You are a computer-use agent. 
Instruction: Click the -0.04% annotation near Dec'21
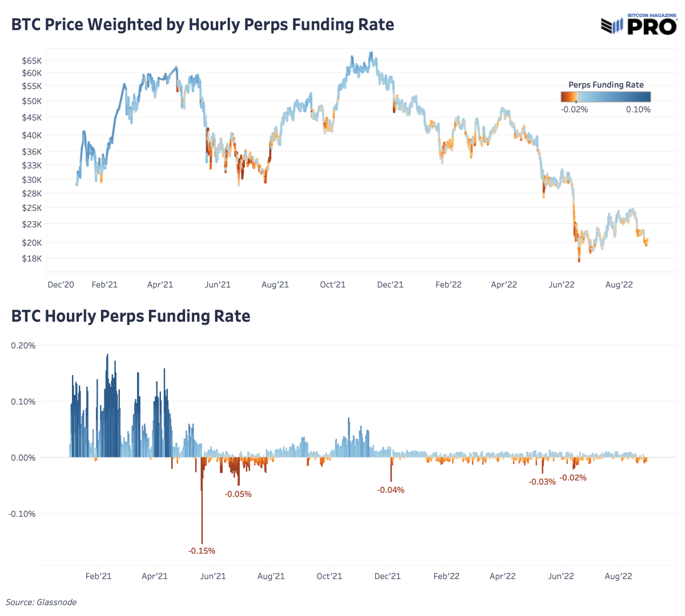(391, 490)
